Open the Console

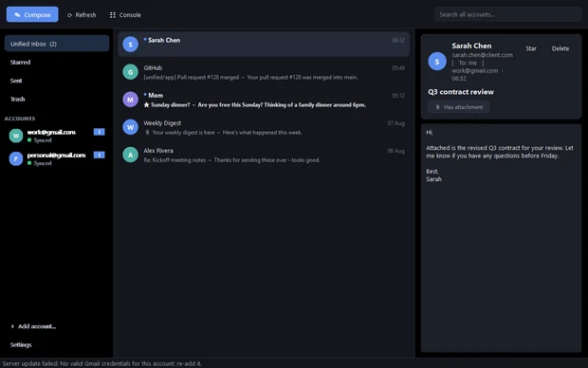[x=125, y=15]
